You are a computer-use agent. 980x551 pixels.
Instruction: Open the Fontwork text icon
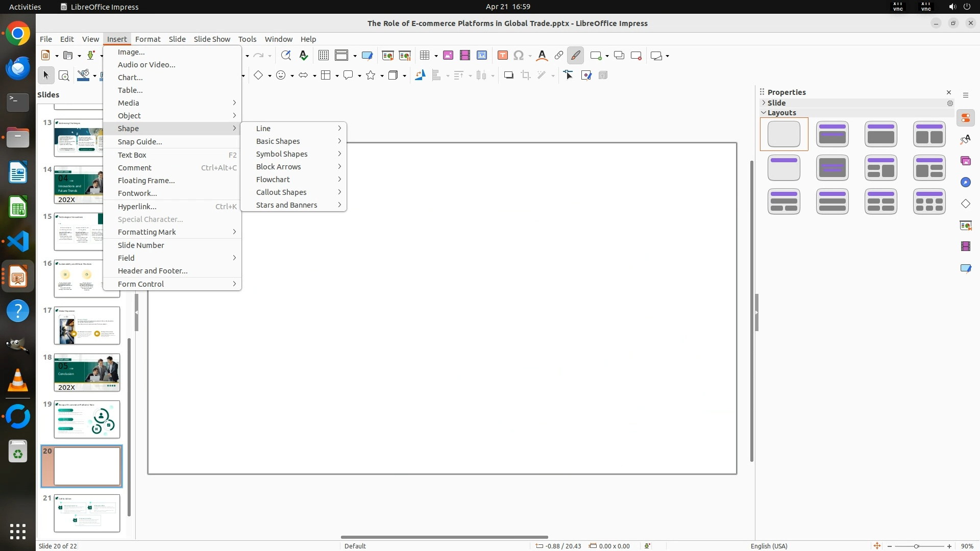click(542, 56)
